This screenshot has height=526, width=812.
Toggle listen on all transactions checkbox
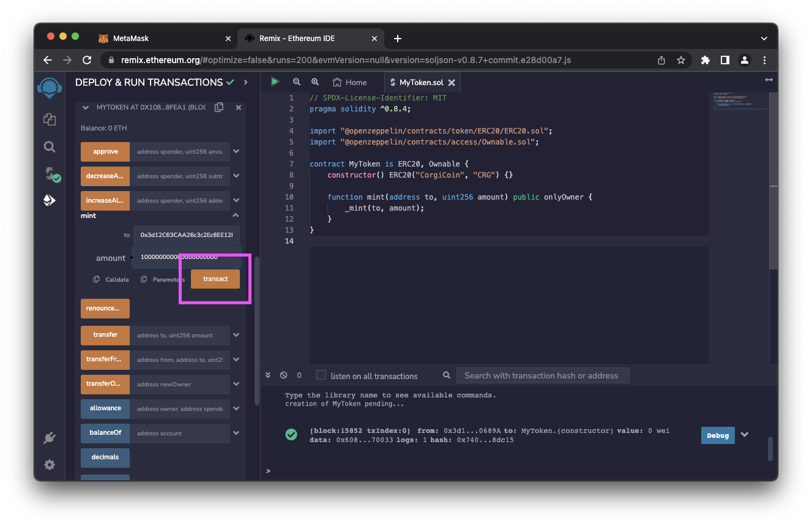[321, 375]
